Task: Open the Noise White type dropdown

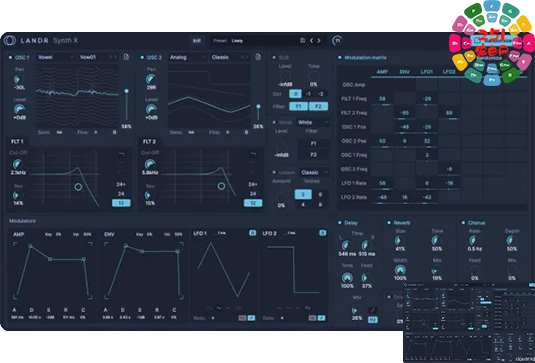Action: click(x=313, y=122)
